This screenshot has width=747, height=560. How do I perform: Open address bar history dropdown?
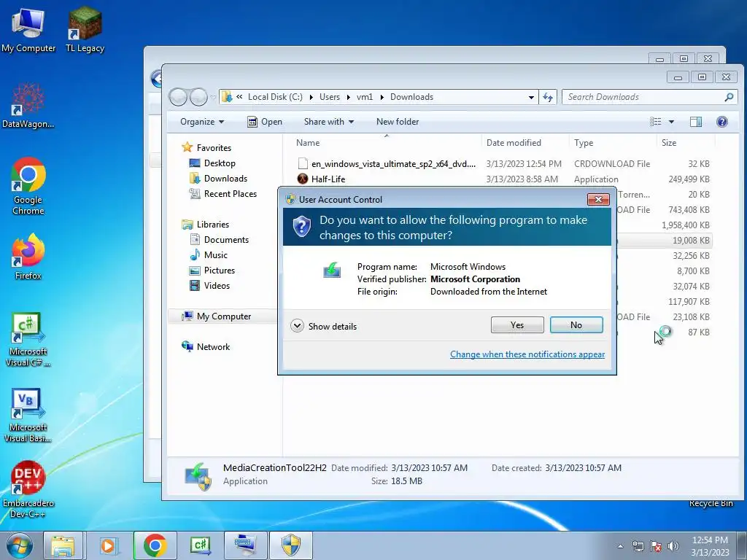tap(531, 97)
